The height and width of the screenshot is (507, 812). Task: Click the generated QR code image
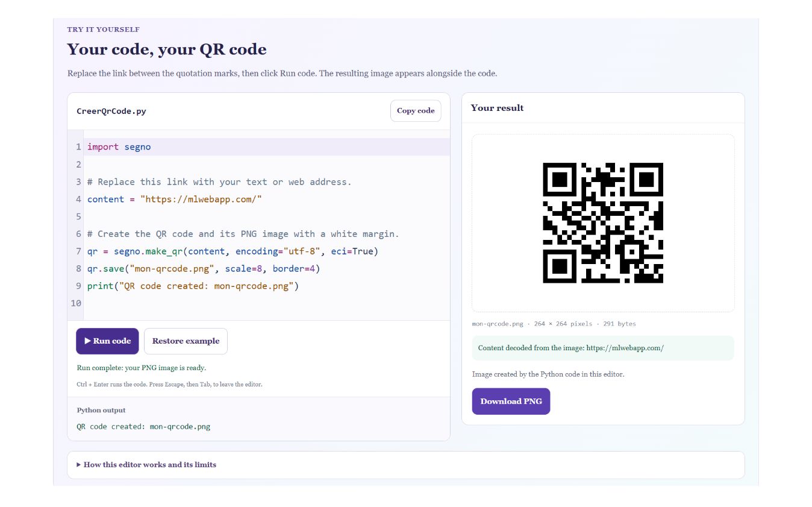pyautogui.click(x=603, y=223)
